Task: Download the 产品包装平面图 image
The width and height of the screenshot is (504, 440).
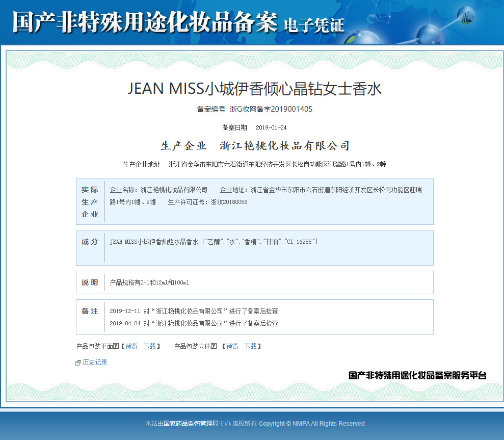Action: 149,346
